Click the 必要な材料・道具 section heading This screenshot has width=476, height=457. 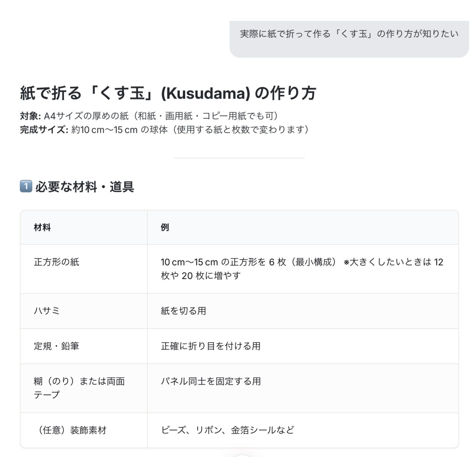(84, 187)
